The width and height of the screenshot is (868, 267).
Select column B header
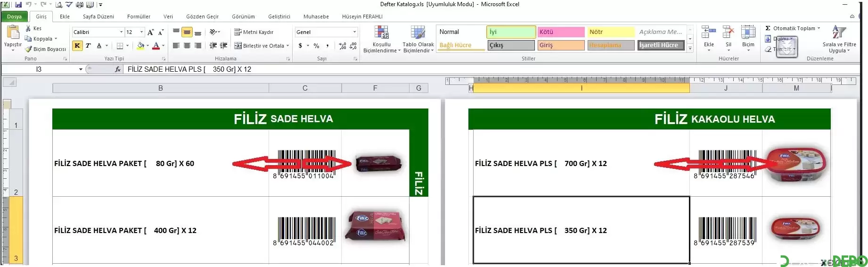[161, 88]
